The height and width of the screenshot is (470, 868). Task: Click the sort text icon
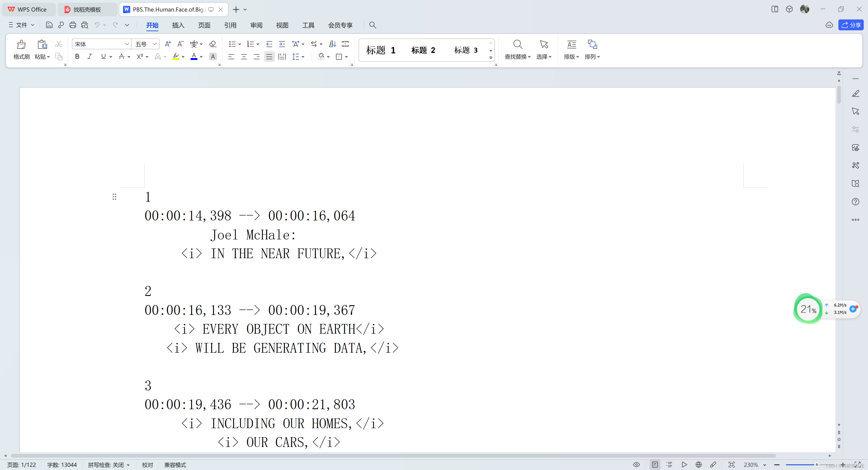[332, 44]
